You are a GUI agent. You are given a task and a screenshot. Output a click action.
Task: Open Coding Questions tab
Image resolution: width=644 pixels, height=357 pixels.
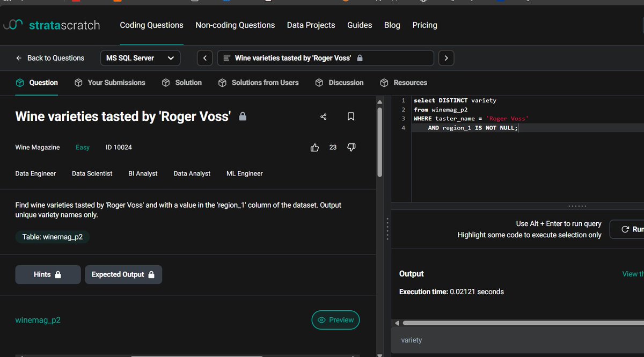point(151,25)
